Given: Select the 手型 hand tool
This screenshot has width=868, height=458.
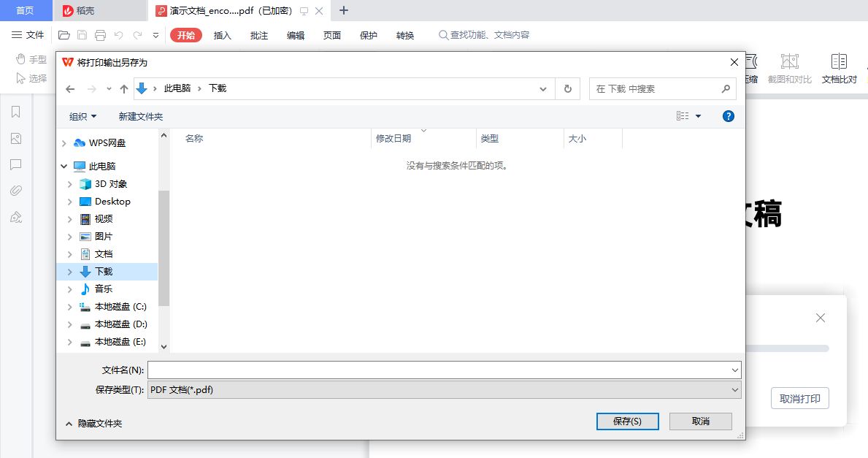Looking at the screenshot, I should tap(31, 59).
